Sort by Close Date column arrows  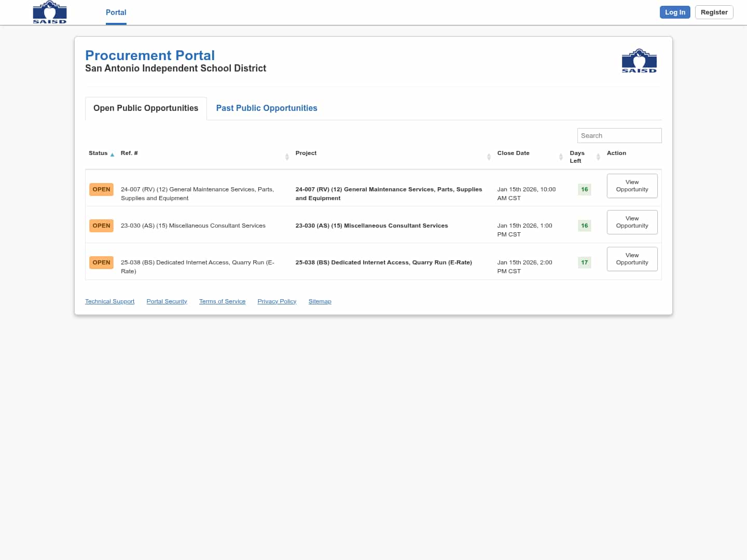click(x=561, y=157)
